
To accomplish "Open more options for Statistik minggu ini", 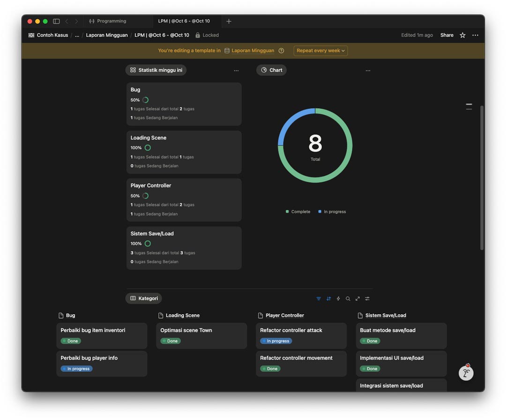I will pos(236,71).
